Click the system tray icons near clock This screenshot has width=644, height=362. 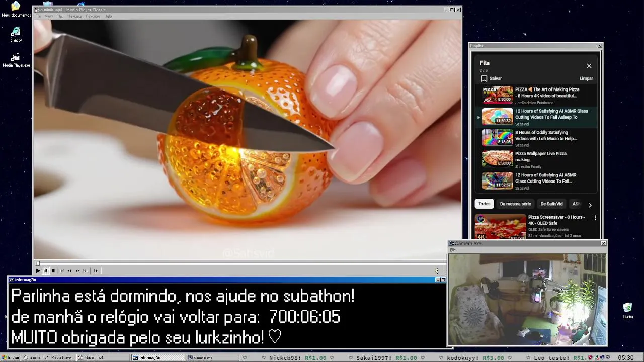(600, 358)
